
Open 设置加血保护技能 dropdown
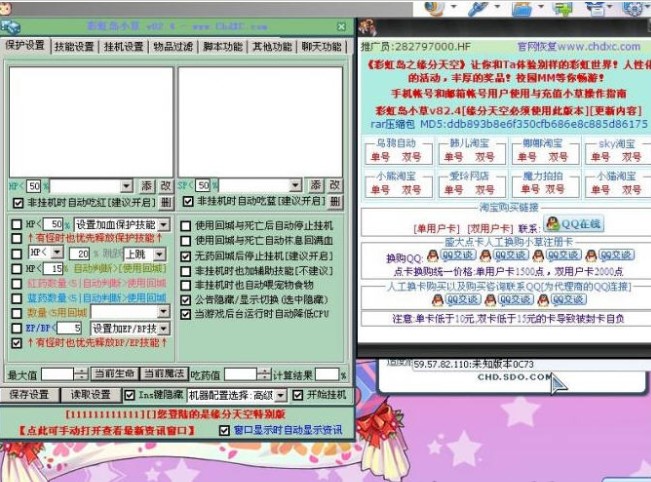click(x=164, y=225)
